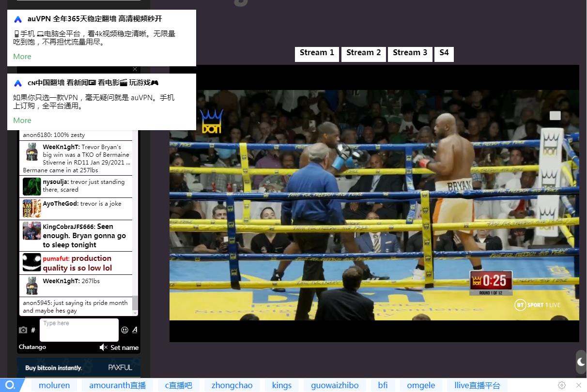Click the hashtag icon in chat
This screenshot has height=392, width=587.
coord(33,330)
